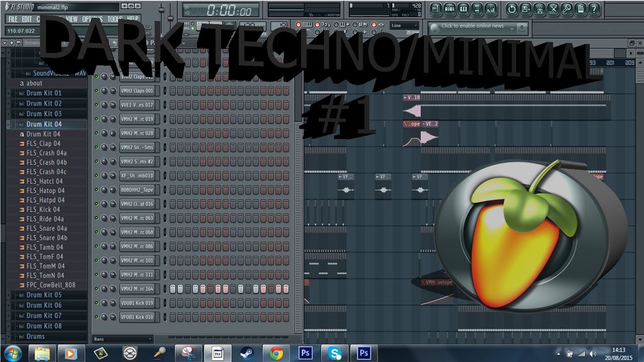Click VMH2 M..rc 063 channel button
This screenshot has width=644, height=362.
point(137,218)
